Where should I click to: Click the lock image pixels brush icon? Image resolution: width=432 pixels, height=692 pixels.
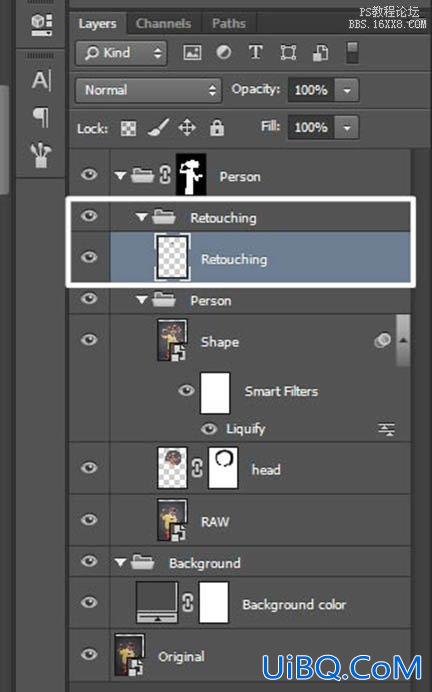pyautogui.click(x=158, y=128)
